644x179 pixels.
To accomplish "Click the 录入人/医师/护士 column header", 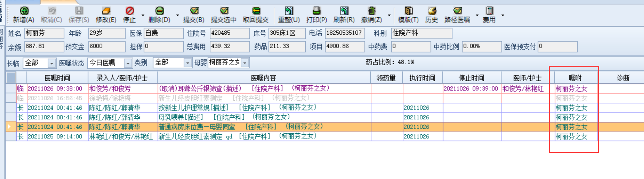I will 123,78.
